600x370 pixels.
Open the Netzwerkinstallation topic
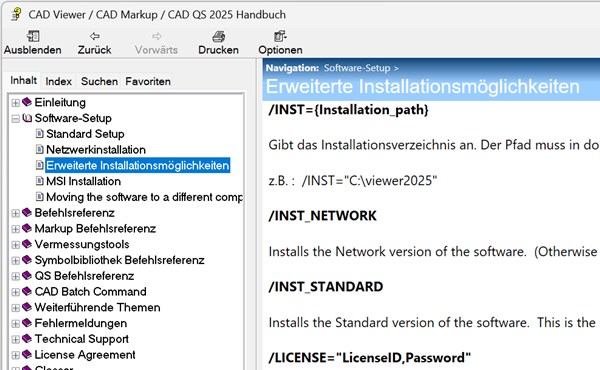96,150
